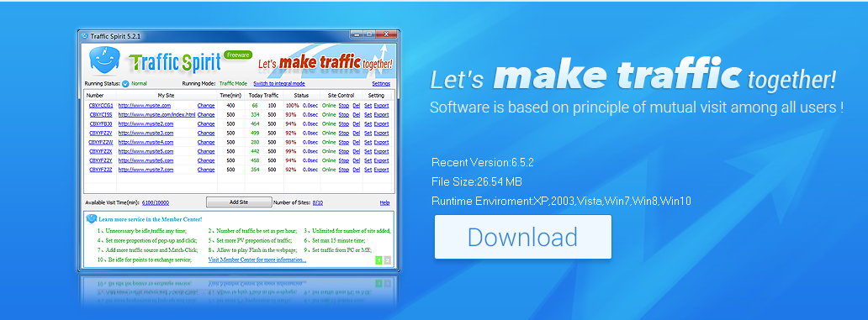
Task: Click Set for mysite.com/index.html row
Action: coord(368,114)
